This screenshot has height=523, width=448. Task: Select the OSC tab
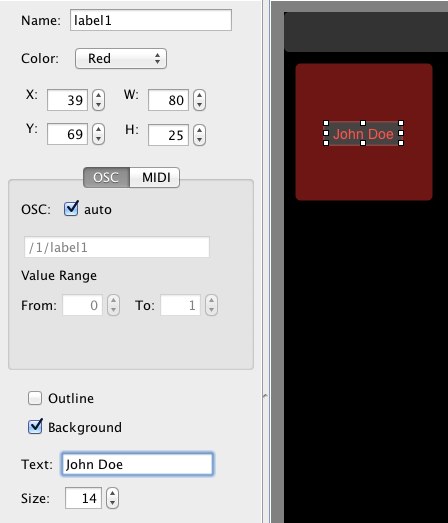coord(106,178)
